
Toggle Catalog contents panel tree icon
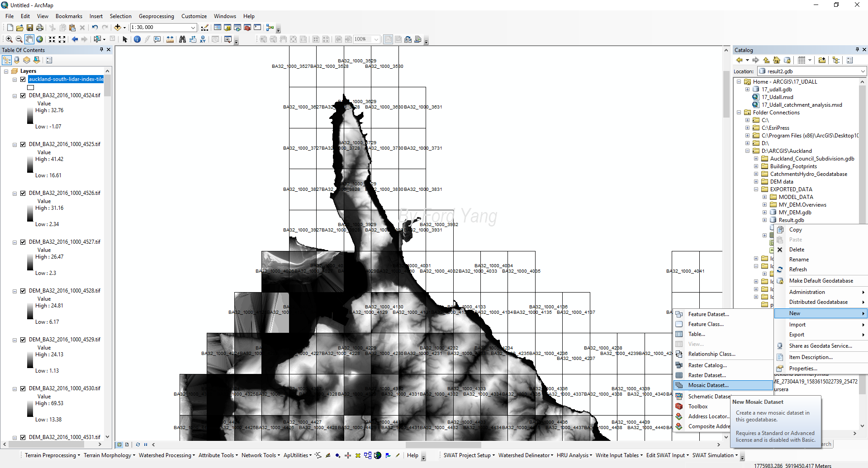click(x=836, y=60)
